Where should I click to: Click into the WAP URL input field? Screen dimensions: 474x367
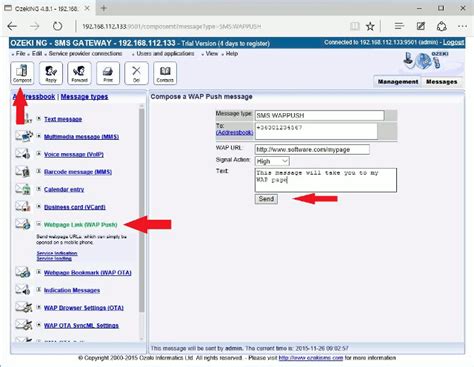pyautogui.click(x=312, y=149)
